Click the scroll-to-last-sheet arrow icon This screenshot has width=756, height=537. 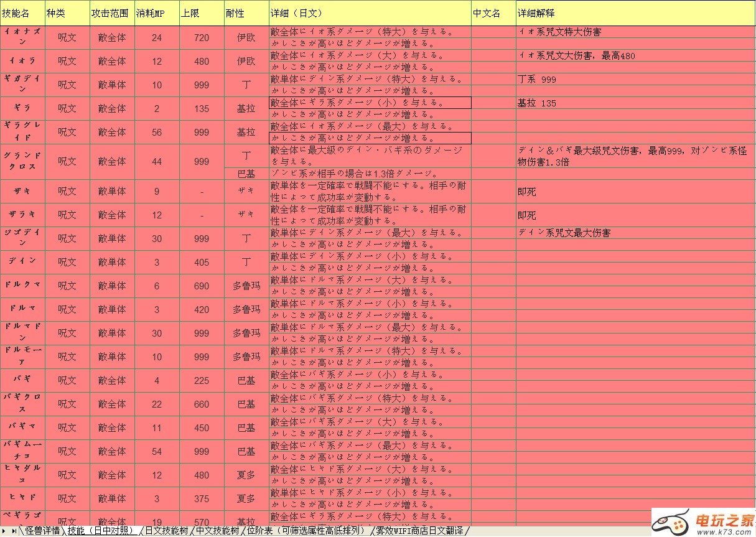click(x=14, y=531)
